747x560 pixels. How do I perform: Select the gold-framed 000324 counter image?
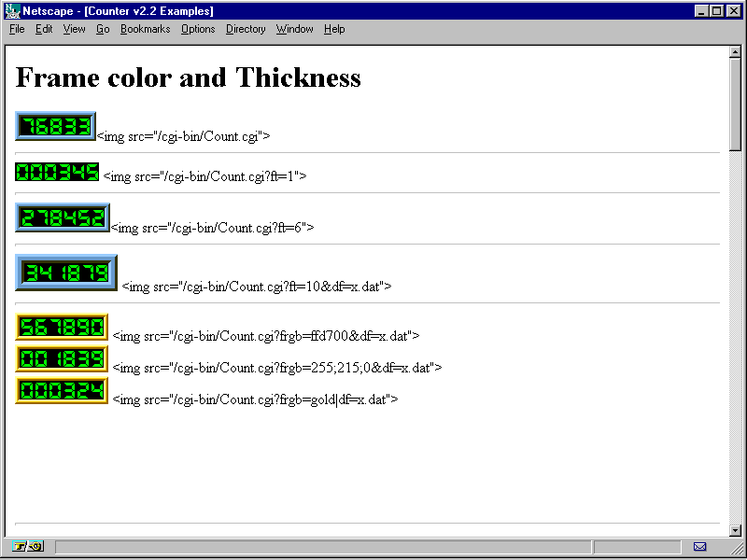[x=62, y=390]
